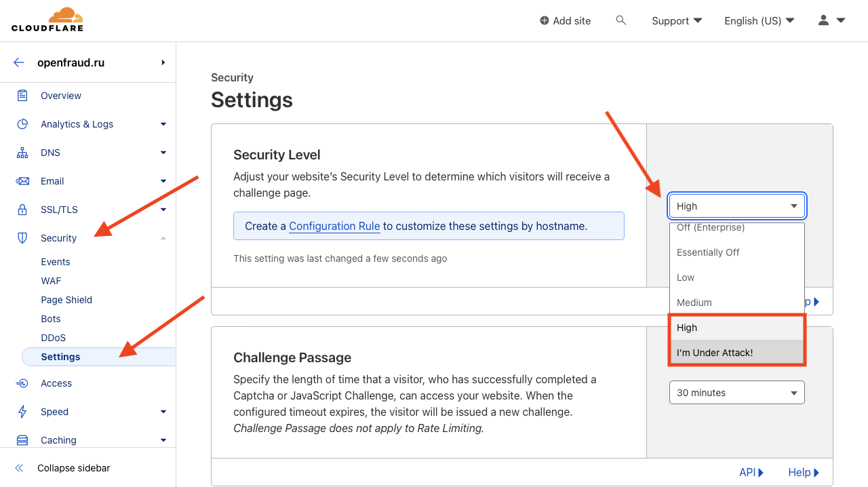The width and height of the screenshot is (868, 487).
Task: Open the Overview page
Action: pos(61,96)
